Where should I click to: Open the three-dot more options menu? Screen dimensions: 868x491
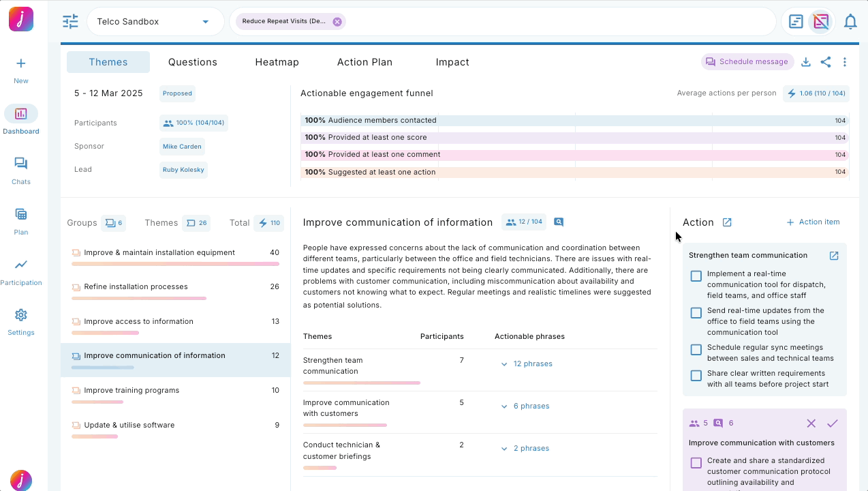844,62
